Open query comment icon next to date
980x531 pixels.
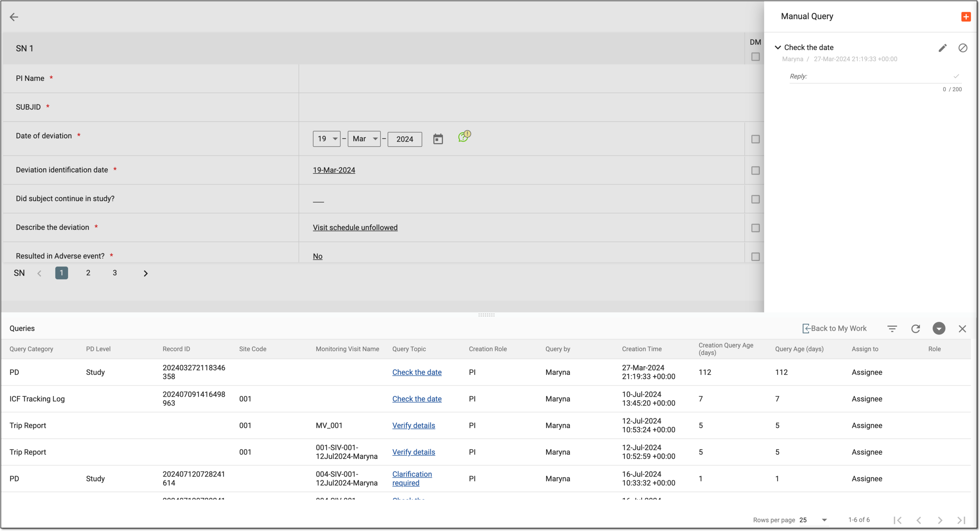point(464,136)
